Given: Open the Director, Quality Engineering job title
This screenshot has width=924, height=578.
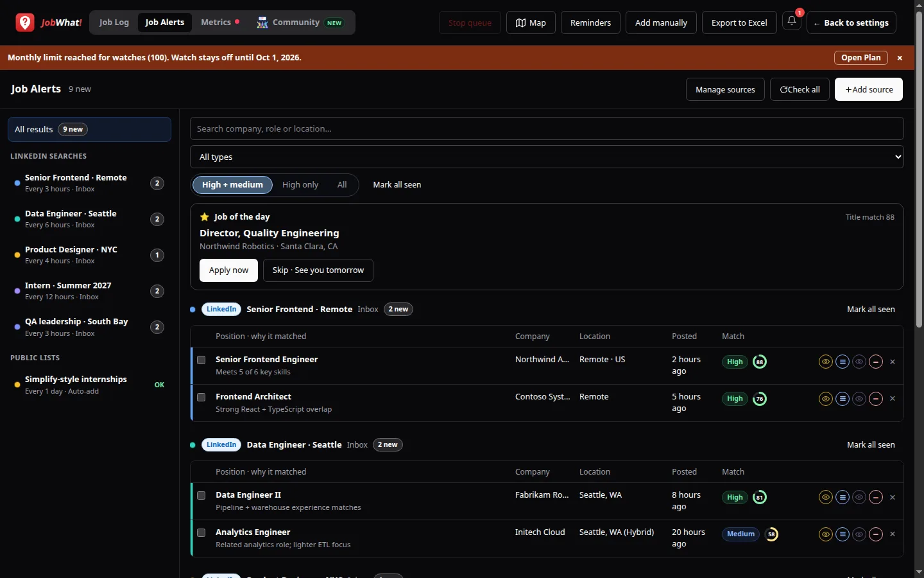Looking at the screenshot, I should click(x=269, y=233).
